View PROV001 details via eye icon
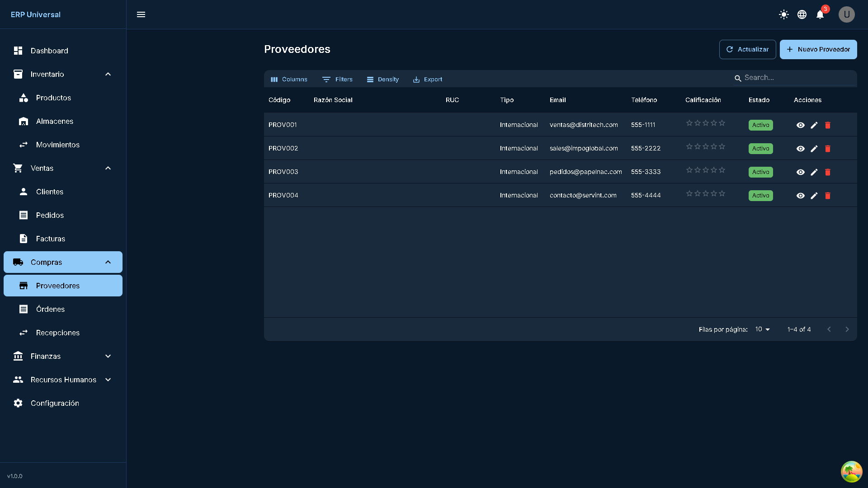Screen dimensions: 868x488 tap(801, 125)
